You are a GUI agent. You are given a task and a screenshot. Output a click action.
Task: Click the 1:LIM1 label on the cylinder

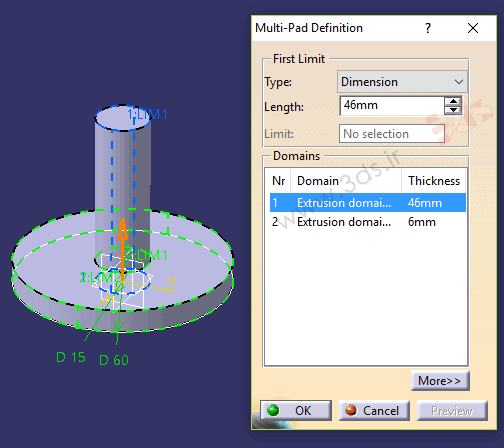coord(147,114)
